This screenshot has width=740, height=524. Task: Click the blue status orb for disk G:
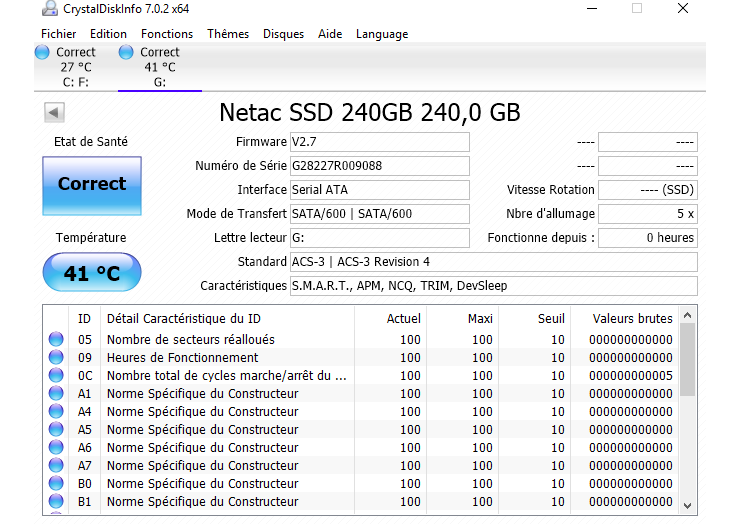(126, 52)
